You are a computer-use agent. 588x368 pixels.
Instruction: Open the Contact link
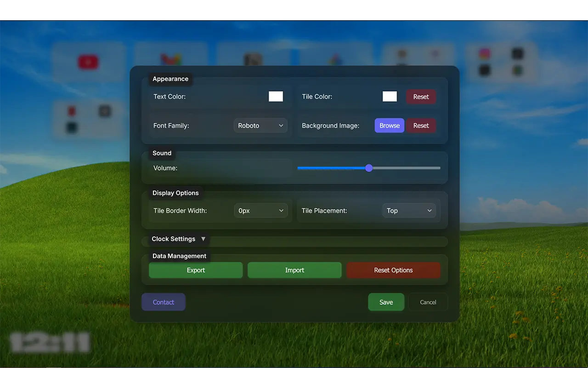[x=164, y=302]
